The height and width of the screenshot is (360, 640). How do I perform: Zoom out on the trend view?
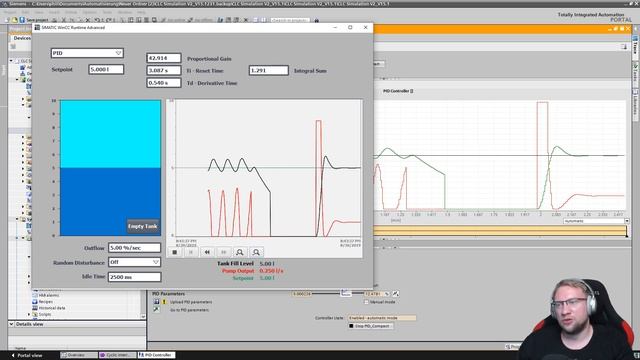pos(256,252)
